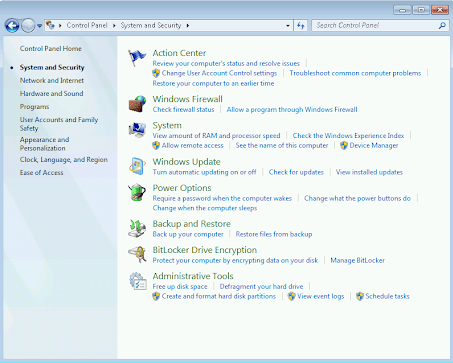Click View event logs
The image size is (453, 363).
coord(321,296)
